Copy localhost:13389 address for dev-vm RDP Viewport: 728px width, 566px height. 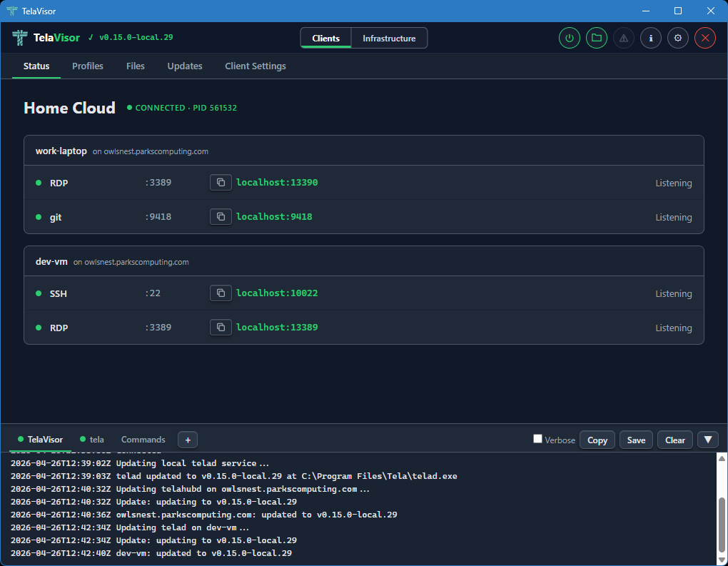click(221, 328)
